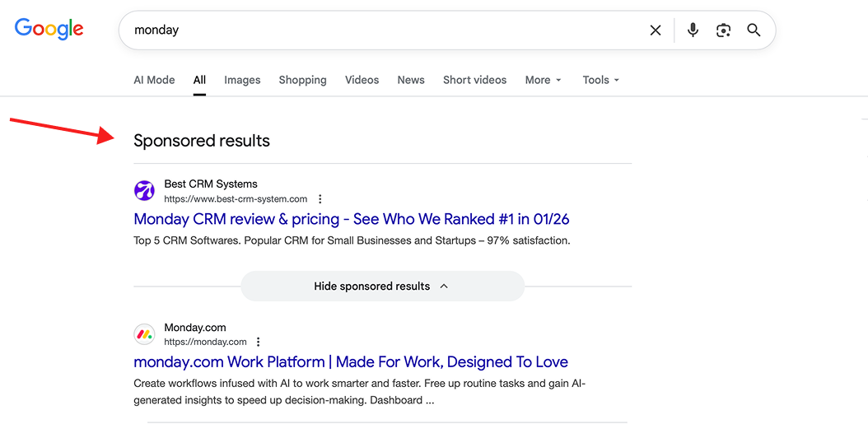This screenshot has width=868, height=424.
Task: Go to the Shopping tab
Action: (x=302, y=80)
